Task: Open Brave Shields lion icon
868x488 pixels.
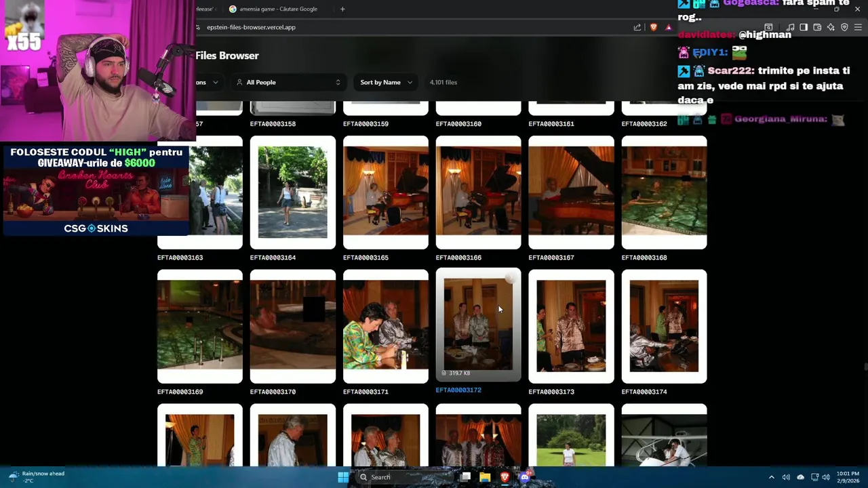Action: [x=654, y=27]
